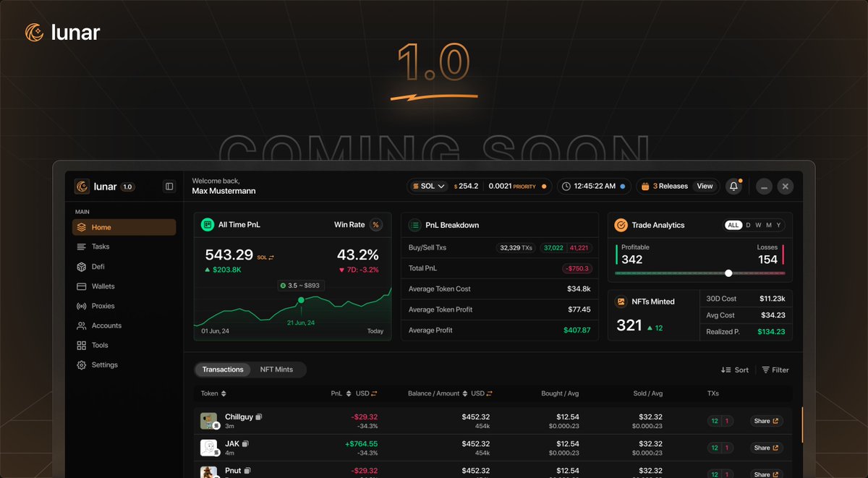868x478 pixels.
Task: Click the View releases button
Action: click(x=705, y=187)
